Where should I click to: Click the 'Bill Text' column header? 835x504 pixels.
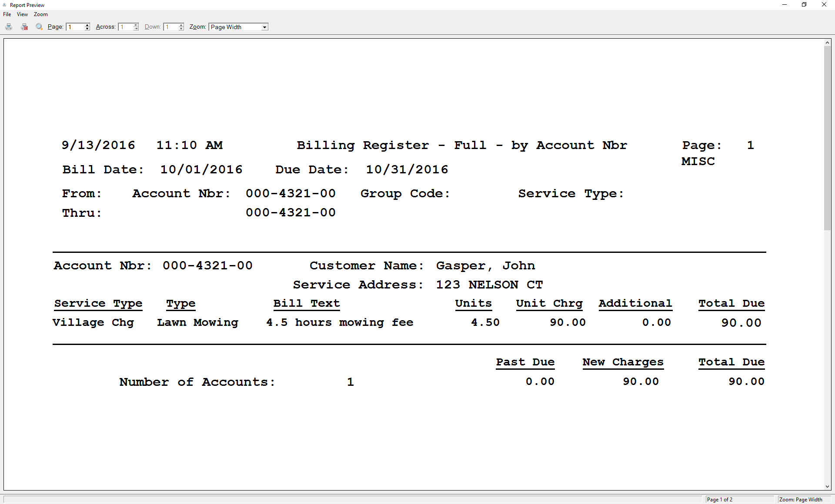307,304
